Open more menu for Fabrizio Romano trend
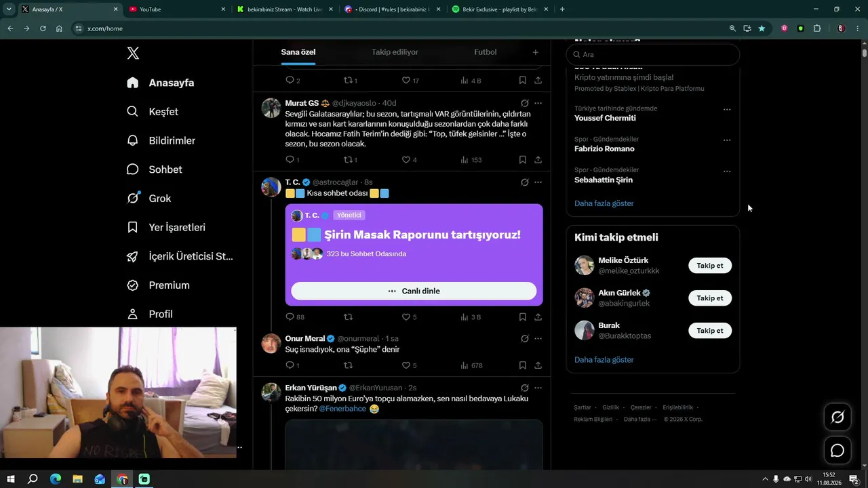 pyautogui.click(x=727, y=140)
